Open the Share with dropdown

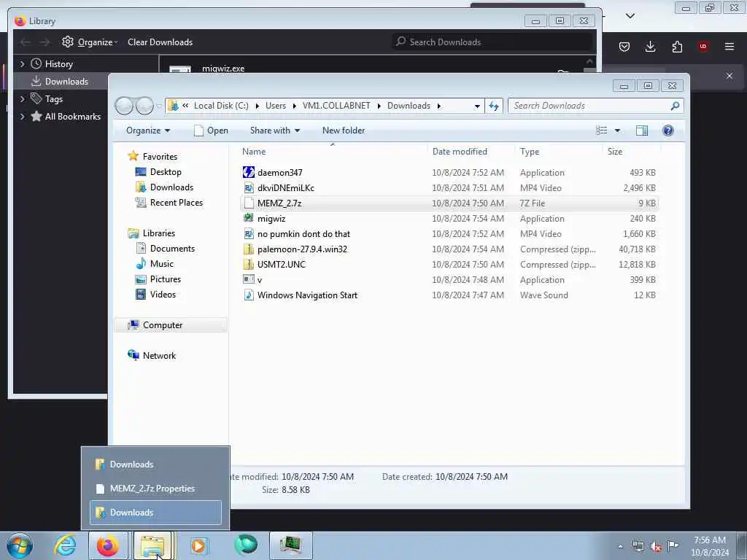click(275, 131)
